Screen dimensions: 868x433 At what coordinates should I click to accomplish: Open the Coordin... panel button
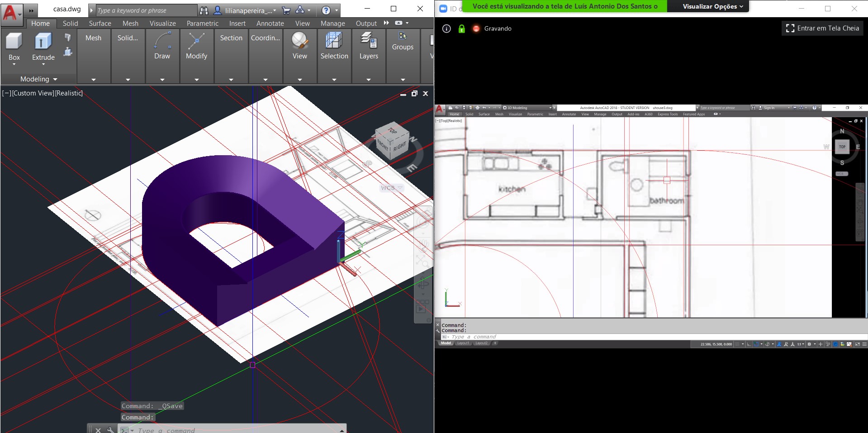pos(266,38)
